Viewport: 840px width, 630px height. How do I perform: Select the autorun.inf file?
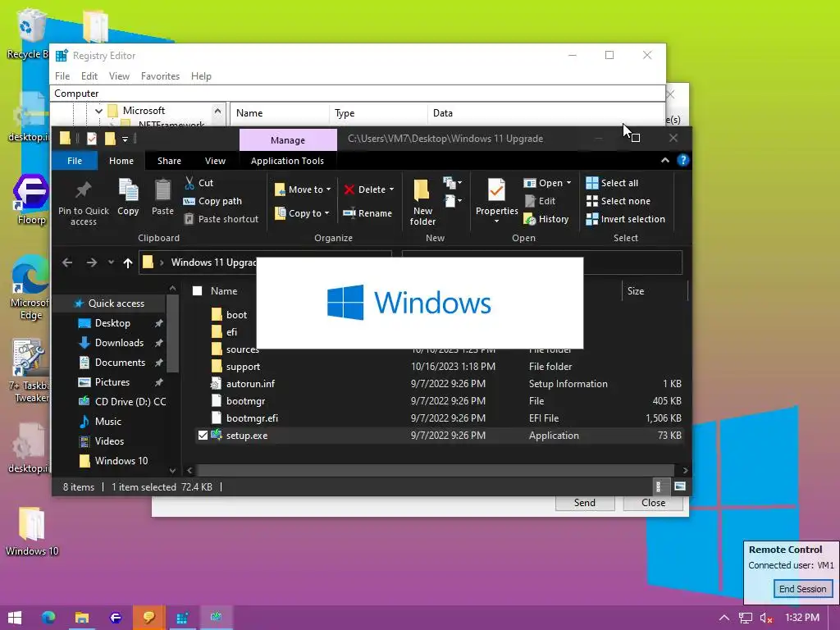[x=250, y=384]
